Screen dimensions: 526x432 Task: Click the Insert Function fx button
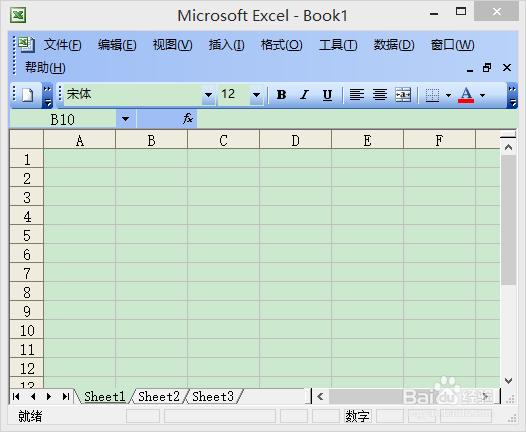[x=188, y=118]
